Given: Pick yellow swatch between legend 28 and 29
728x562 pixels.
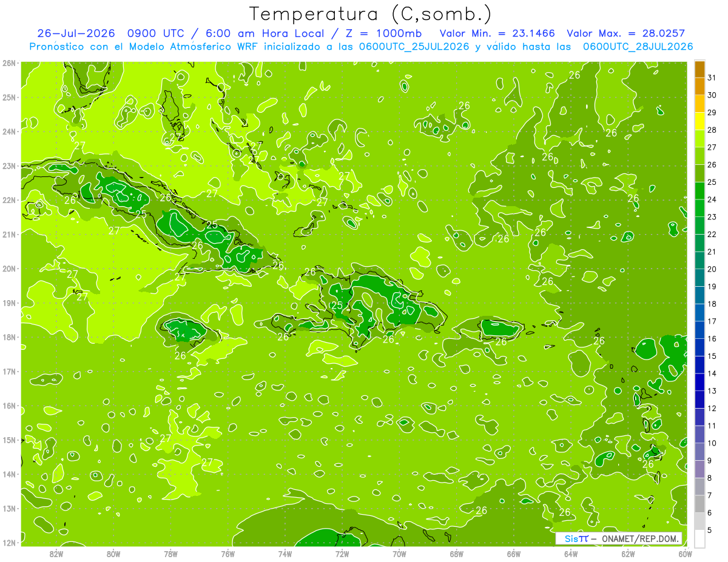Looking at the screenshot, I should point(699,121).
